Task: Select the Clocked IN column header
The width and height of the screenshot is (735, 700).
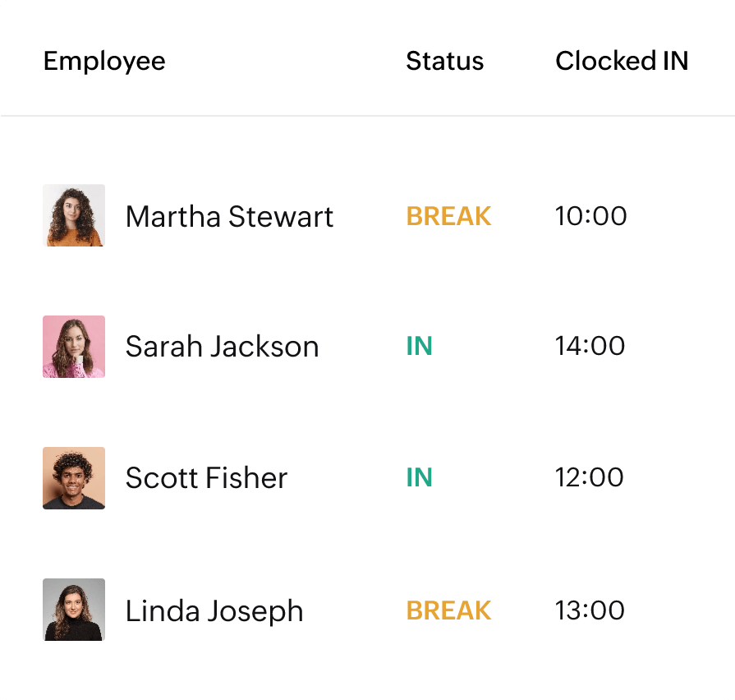Action: click(x=622, y=61)
